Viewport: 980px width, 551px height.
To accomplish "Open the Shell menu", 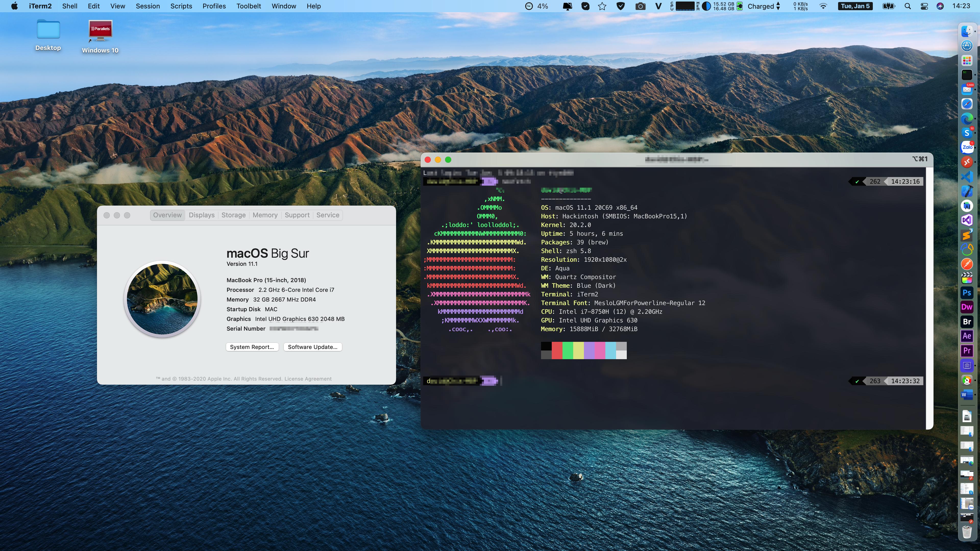I will (70, 6).
